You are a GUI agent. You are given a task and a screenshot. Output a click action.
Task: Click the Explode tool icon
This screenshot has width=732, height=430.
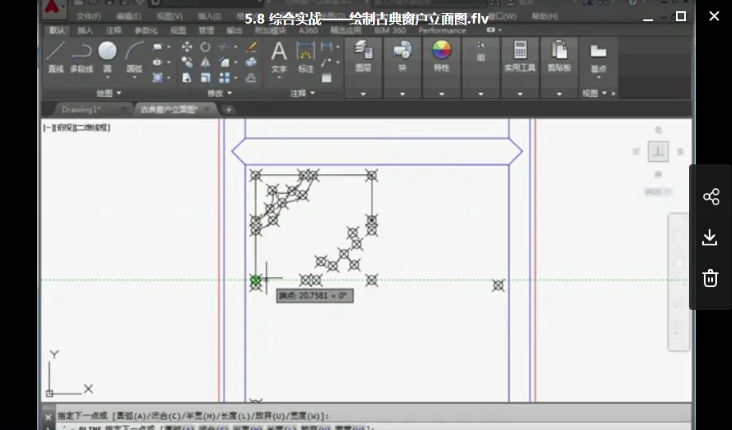251,62
